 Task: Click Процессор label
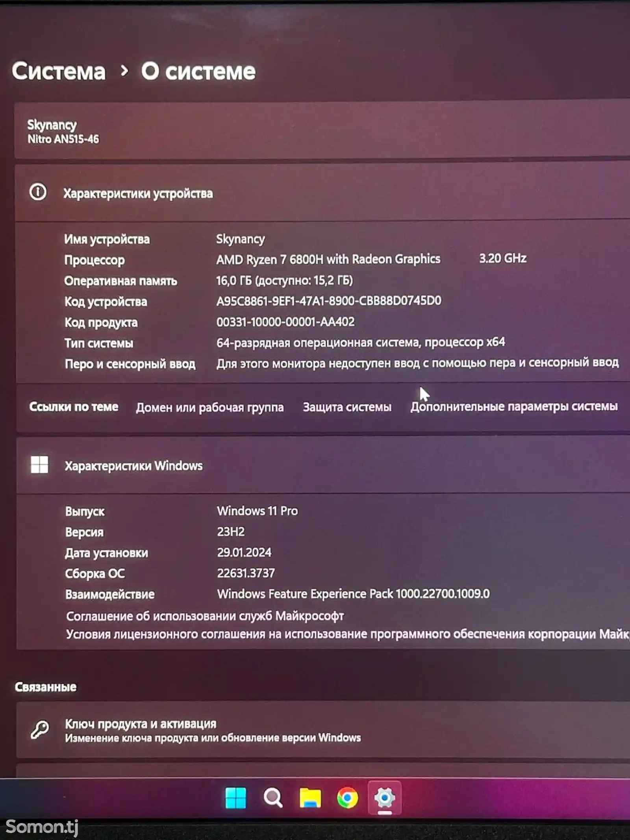click(x=94, y=260)
